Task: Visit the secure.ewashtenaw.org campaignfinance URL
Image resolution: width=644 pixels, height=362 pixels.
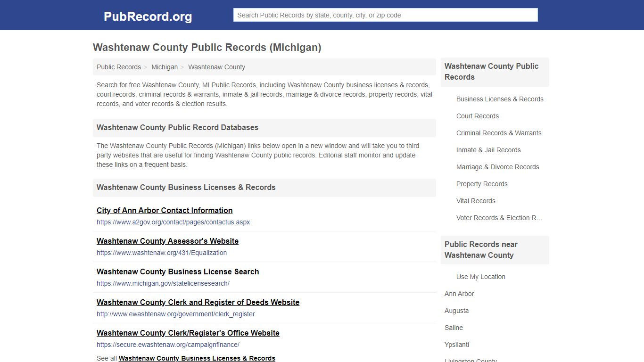Action: pyautogui.click(x=168, y=345)
